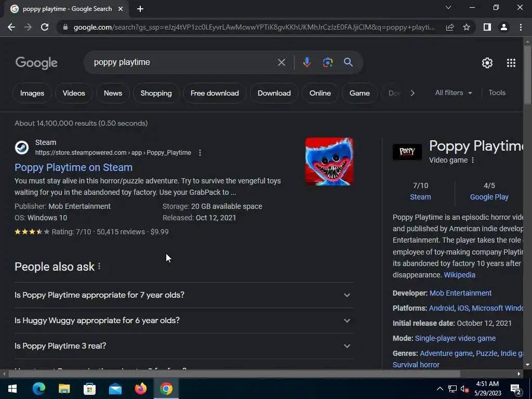Submit search with magnifying glass icon

point(348,62)
